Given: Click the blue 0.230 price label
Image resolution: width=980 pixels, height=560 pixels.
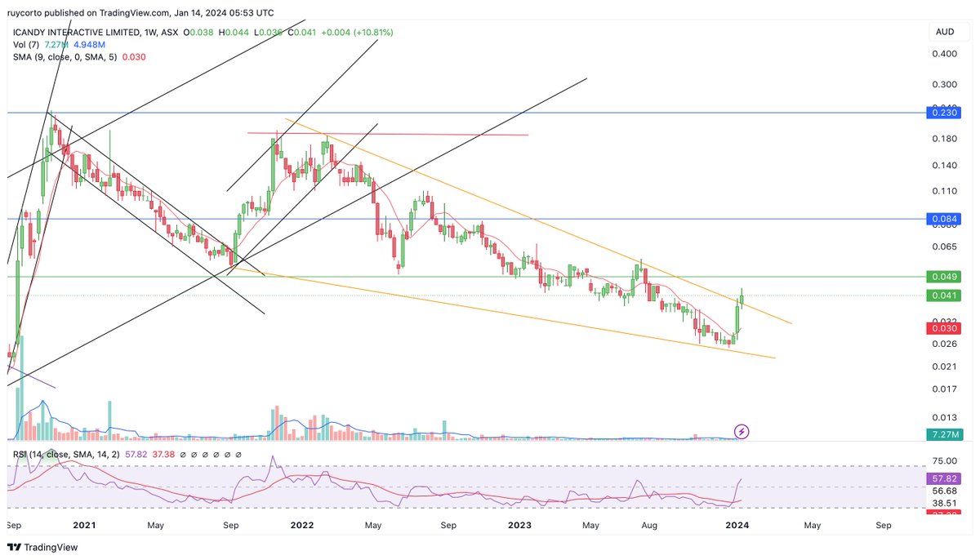Looking at the screenshot, I should (x=942, y=115).
